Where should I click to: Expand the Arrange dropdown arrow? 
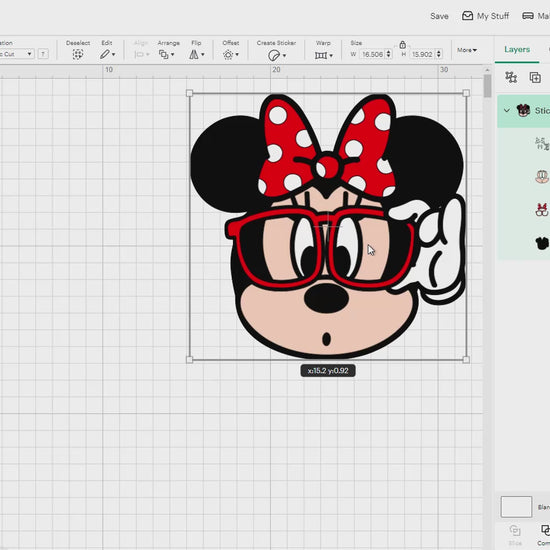pyautogui.click(x=172, y=55)
